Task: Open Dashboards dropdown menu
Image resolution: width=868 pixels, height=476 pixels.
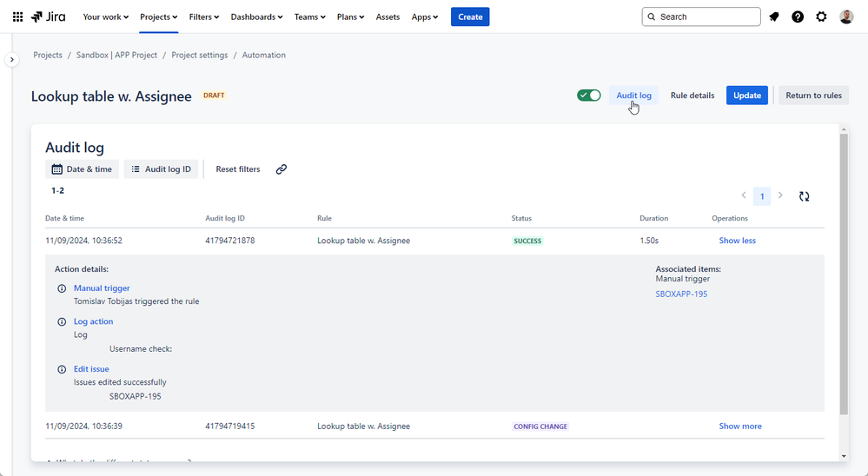Action: [x=256, y=17]
